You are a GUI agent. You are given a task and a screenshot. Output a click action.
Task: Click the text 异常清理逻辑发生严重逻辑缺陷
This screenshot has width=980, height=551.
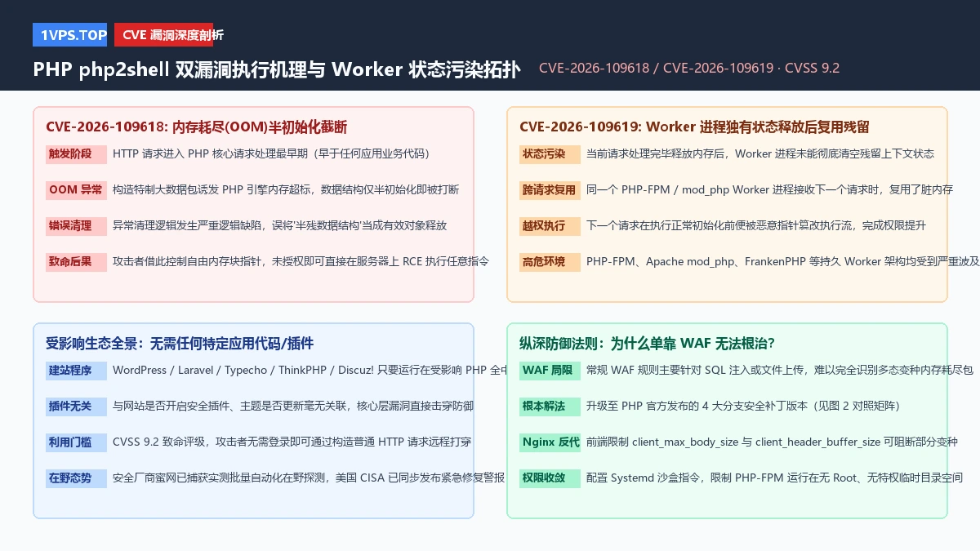tap(191, 225)
